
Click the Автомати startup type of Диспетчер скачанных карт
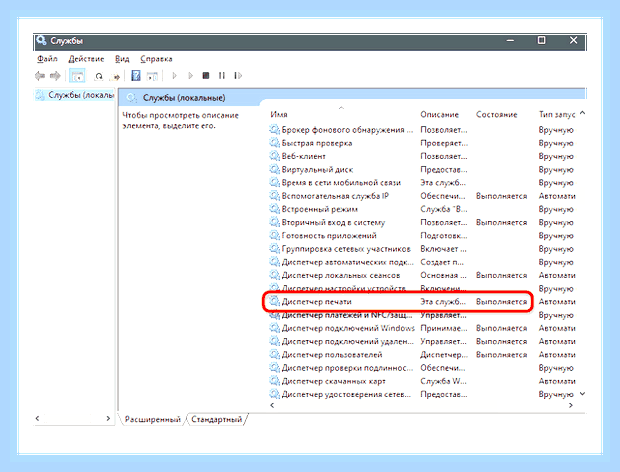click(557, 381)
